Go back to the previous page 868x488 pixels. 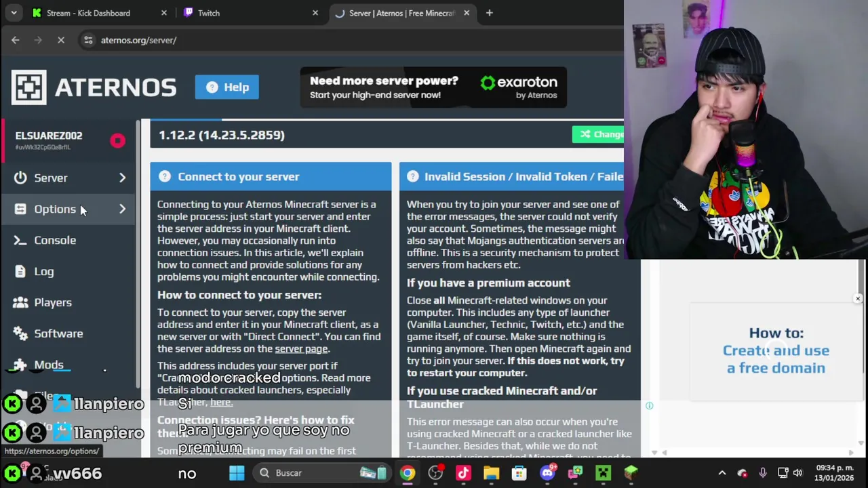16,40
